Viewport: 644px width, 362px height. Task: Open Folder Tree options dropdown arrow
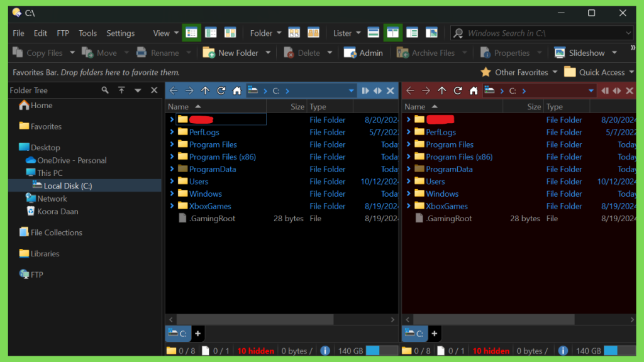[138, 90]
